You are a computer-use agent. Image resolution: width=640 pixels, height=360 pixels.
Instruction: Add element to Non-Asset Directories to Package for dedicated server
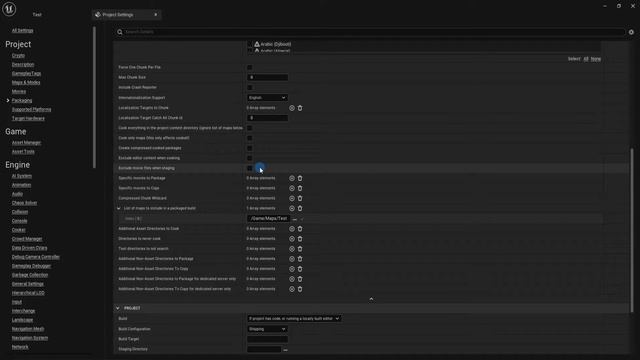(x=292, y=279)
